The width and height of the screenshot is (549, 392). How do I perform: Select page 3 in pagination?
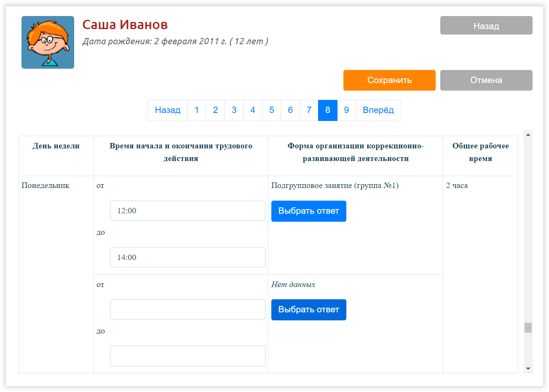[234, 110]
